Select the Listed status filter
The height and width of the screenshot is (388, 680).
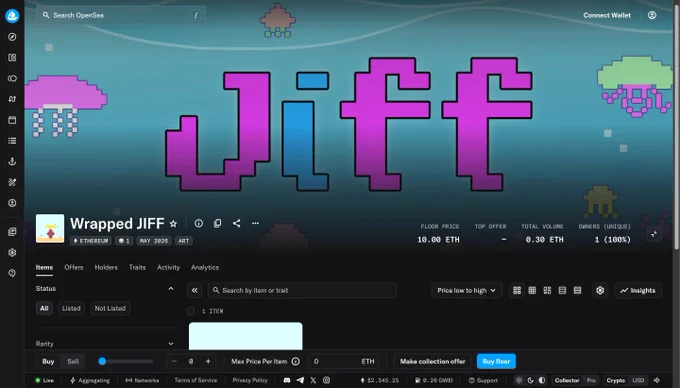pos(71,308)
